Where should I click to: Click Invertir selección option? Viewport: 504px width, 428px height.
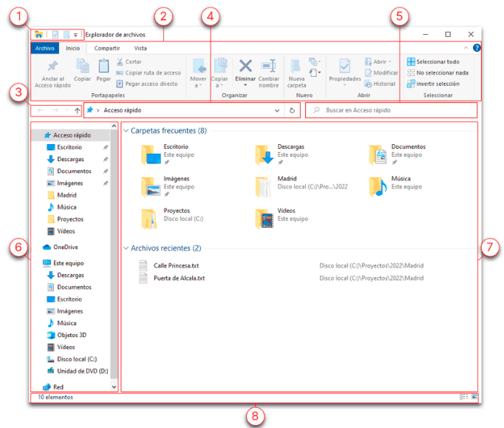click(x=437, y=84)
